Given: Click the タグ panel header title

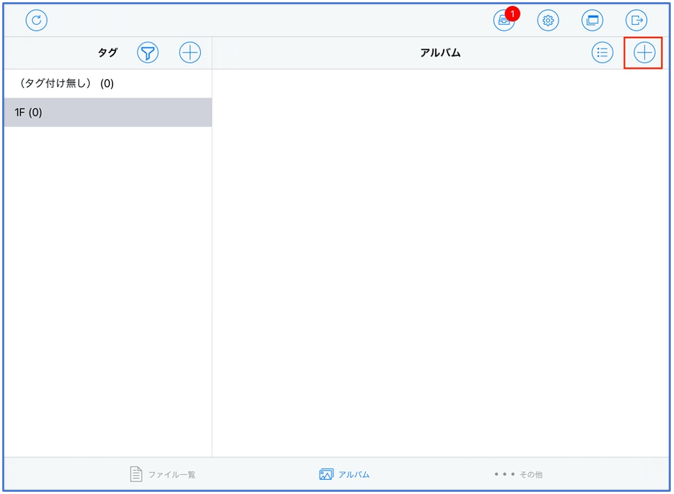Looking at the screenshot, I should [x=107, y=53].
